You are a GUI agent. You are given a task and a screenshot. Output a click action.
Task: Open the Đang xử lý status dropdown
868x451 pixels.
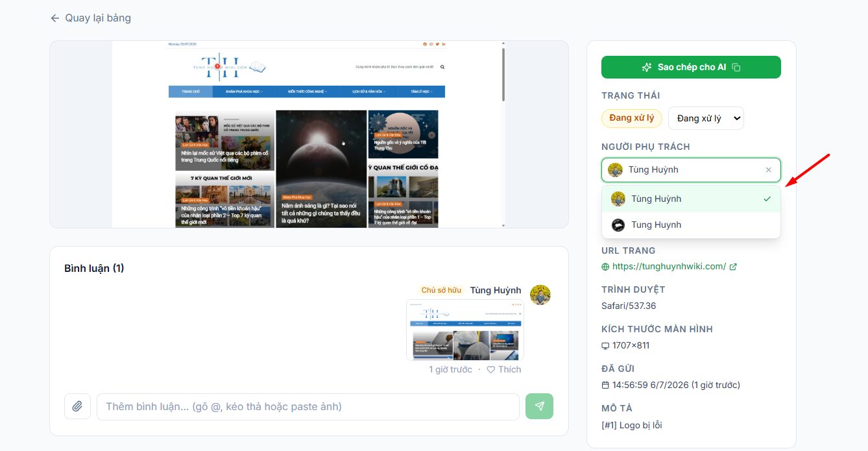click(706, 118)
